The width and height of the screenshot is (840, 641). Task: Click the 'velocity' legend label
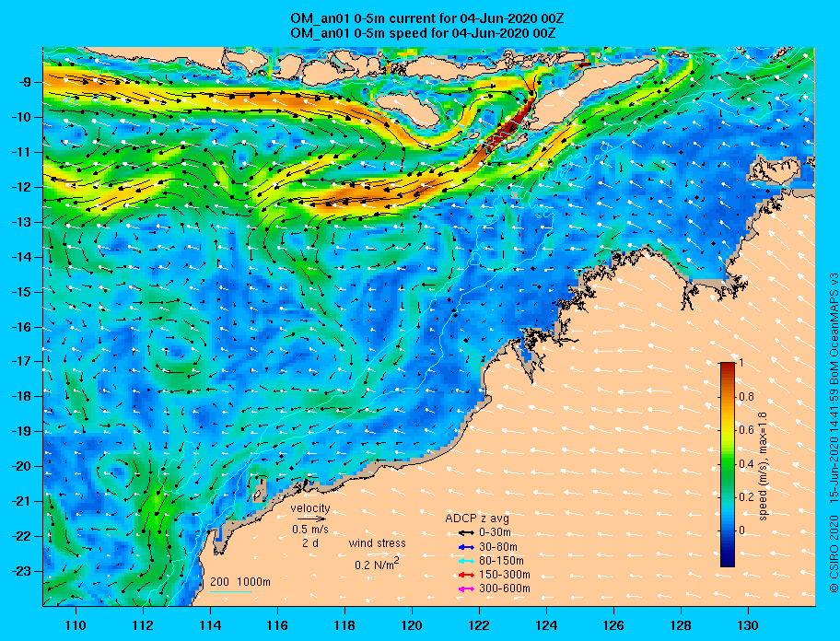(310, 507)
